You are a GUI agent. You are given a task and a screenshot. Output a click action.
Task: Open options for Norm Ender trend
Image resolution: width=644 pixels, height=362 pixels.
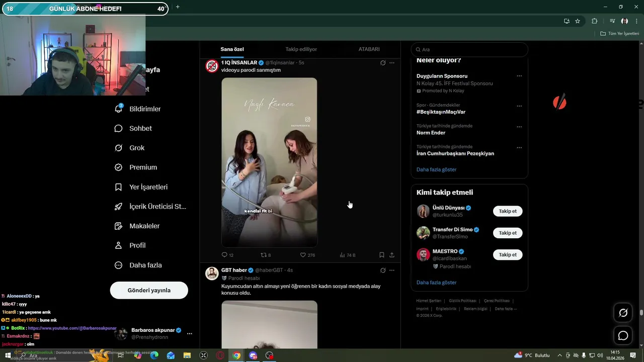pos(519,127)
